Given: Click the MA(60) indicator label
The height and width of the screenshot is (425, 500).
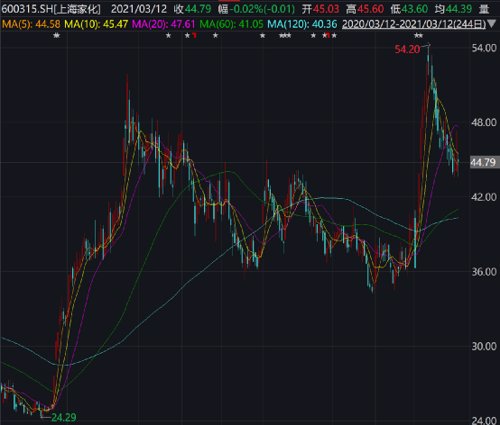Looking at the screenshot, I should (x=231, y=24).
